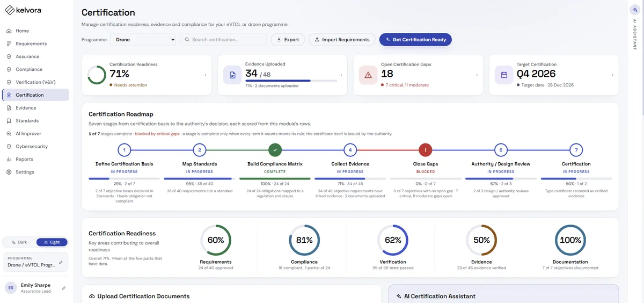
Task: Select roadmap stage 6 Authority / Design Review
Action: coord(501,150)
